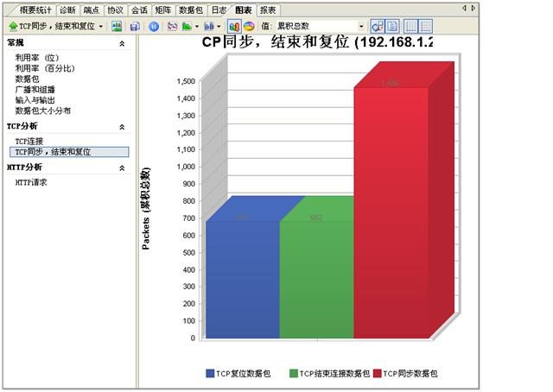Switch to the 诊断 tab
This screenshot has width=553, height=392.
(67, 10)
